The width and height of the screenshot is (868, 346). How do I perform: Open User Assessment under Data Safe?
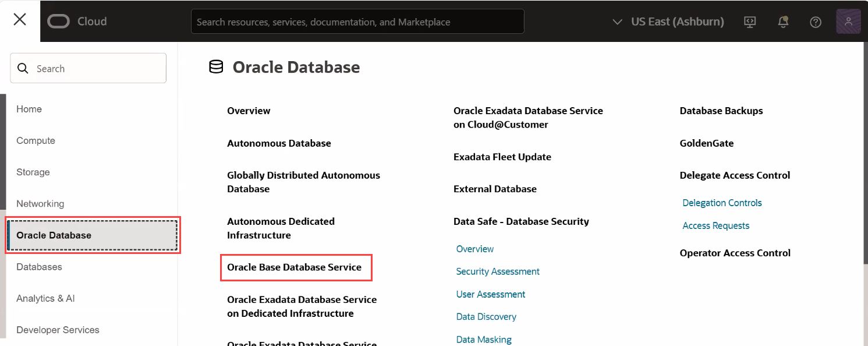coord(491,294)
